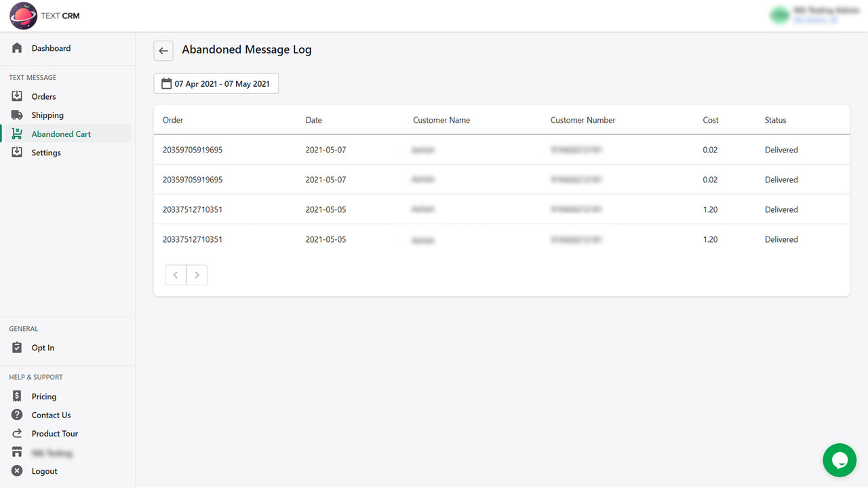Select the Settings icon under Text Message
Viewport: 868px width, 488px height.
click(17, 152)
